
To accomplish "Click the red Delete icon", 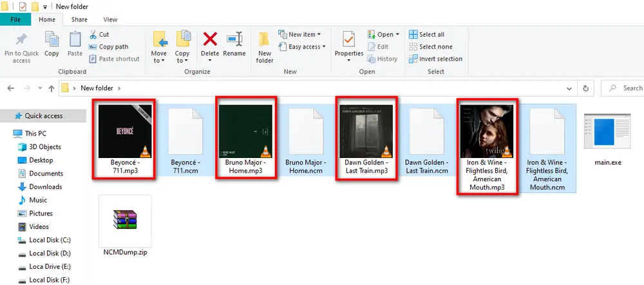I will tap(210, 39).
